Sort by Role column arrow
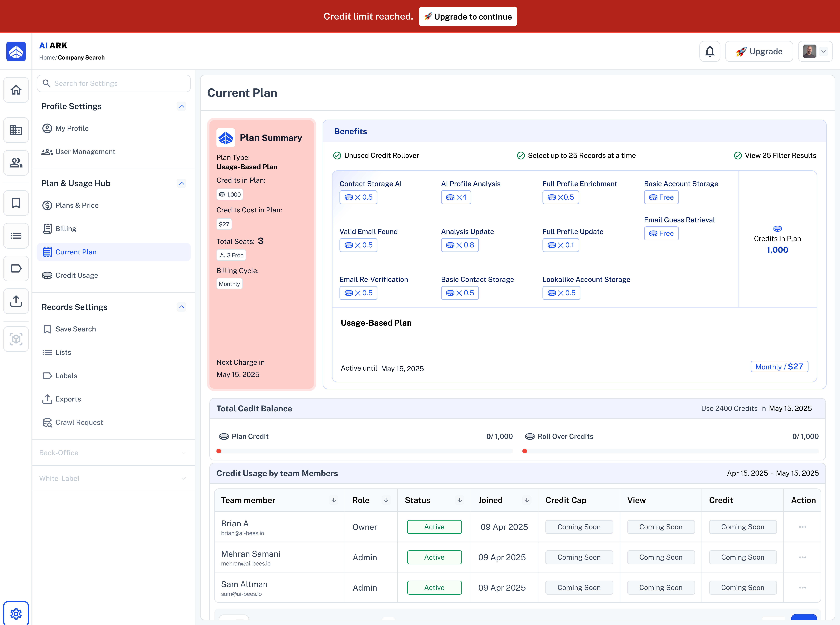Image resolution: width=840 pixels, height=625 pixels. pos(386,500)
